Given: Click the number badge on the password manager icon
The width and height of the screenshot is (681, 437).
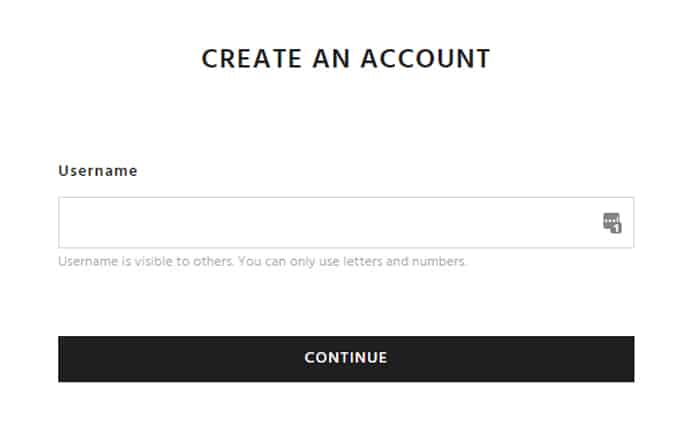Looking at the screenshot, I should click(x=616, y=228).
